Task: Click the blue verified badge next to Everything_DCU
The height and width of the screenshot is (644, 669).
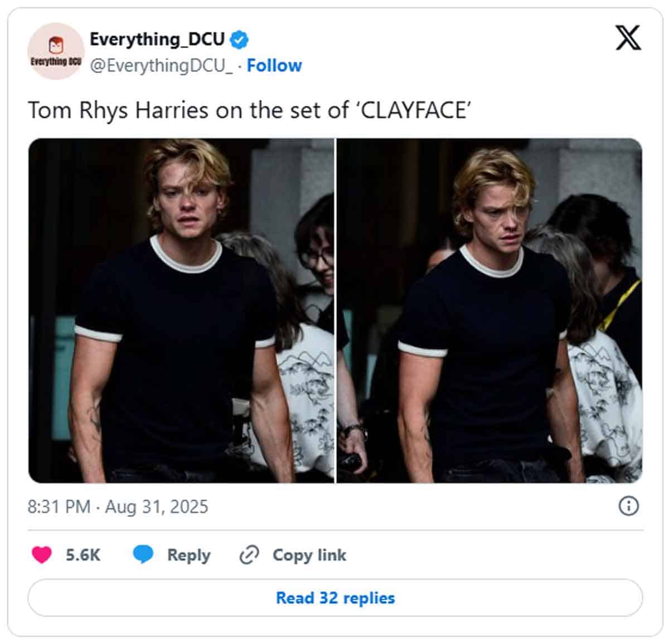Action: point(240,40)
